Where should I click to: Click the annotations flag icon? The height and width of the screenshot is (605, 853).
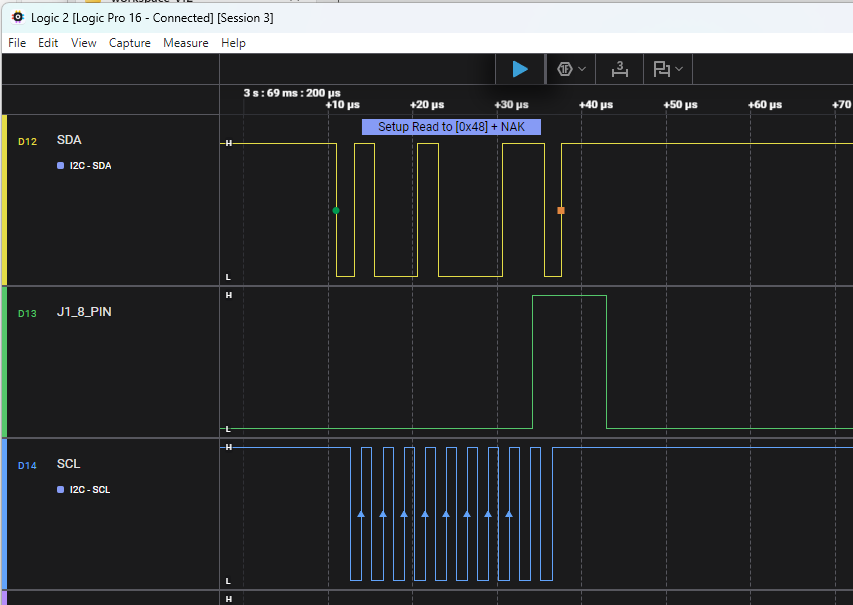(662, 69)
